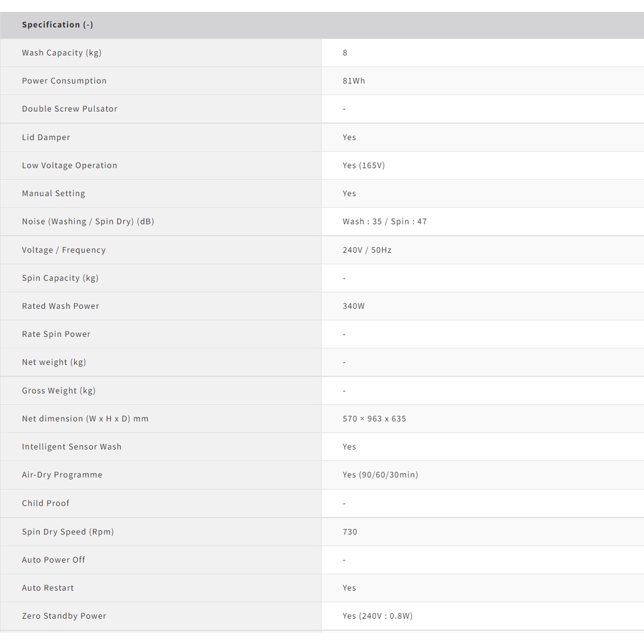This screenshot has width=644, height=644.
Task: Collapse the Specification (-) section header
Action: 57,25
